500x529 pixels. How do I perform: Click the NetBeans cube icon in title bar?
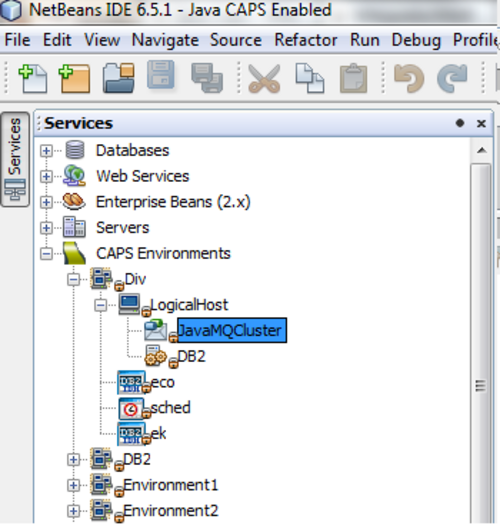[x=11, y=10]
